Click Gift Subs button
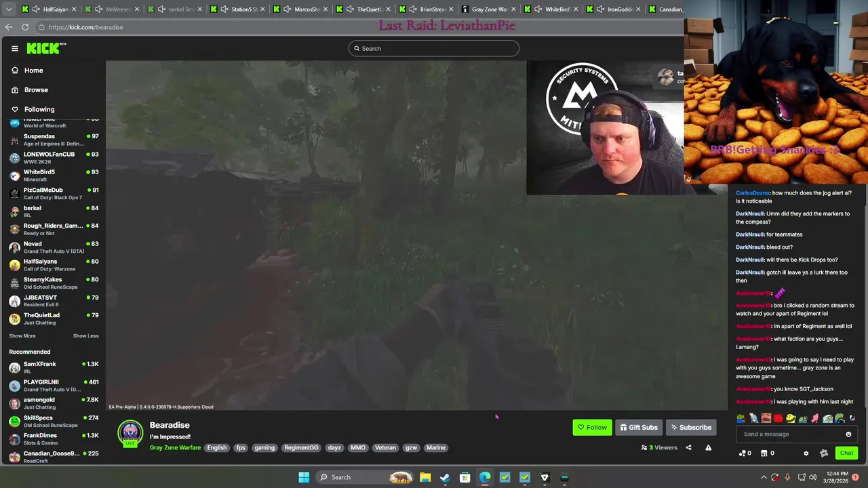Screen dimensions: 868x488 639,427
